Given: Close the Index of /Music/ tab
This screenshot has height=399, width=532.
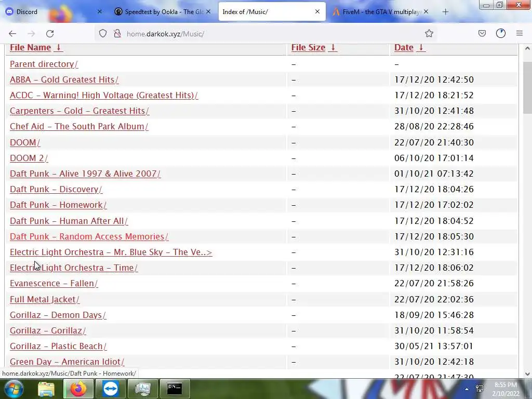Looking at the screenshot, I should point(317,11).
